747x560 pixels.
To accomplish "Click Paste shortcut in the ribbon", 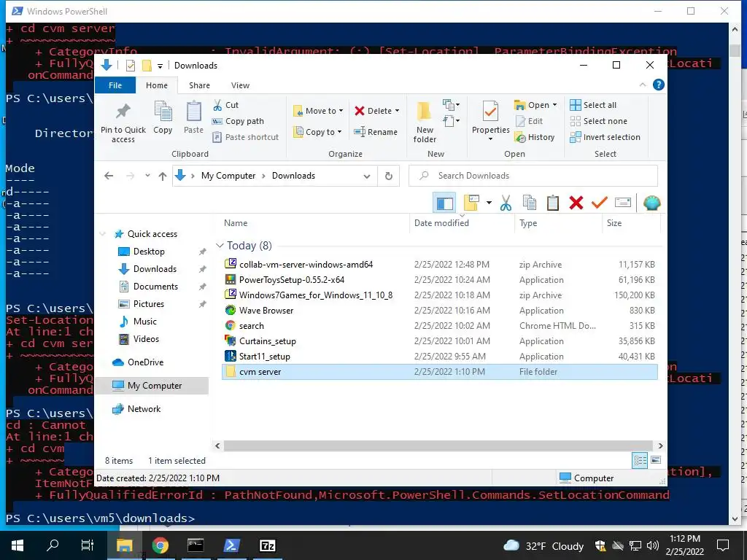I will coord(246,137).
